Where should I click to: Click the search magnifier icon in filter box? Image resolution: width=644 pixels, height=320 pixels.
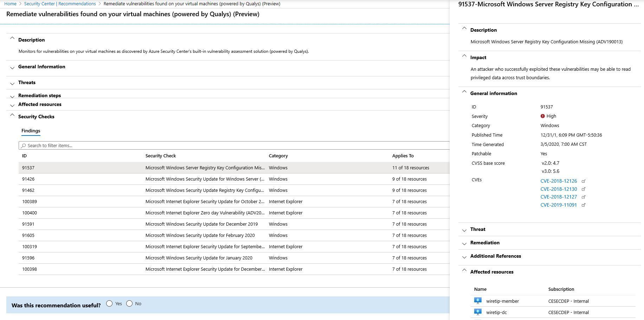[23, 145]
